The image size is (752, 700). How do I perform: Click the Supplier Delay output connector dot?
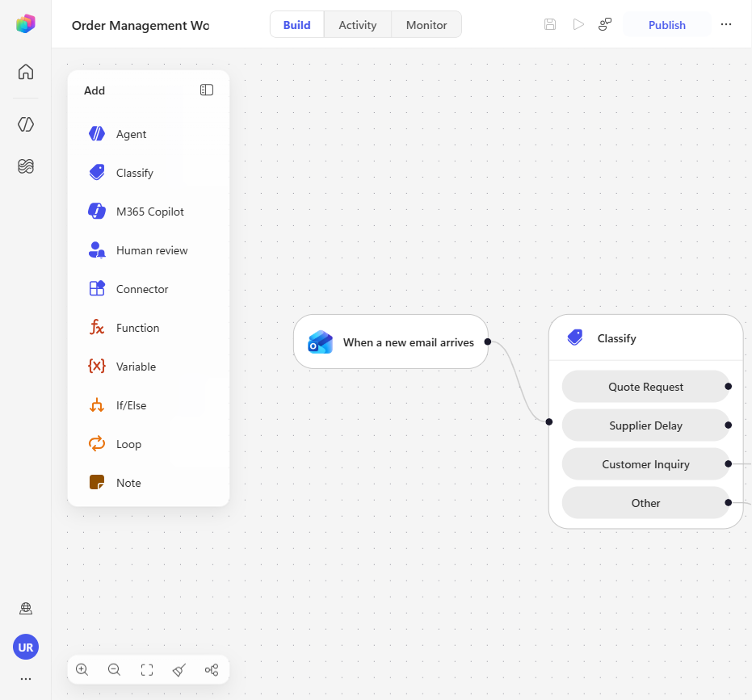pos(729,425)
